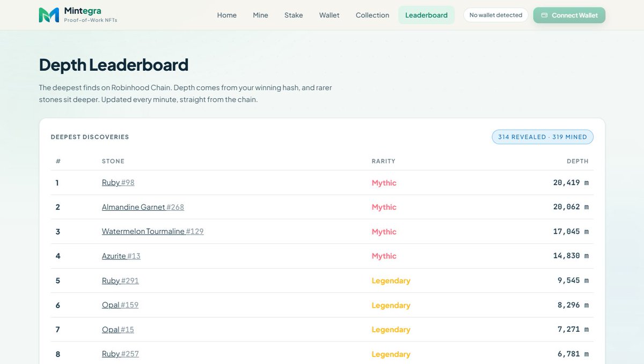Open the Ruby #291 stone link
Image resolution: width=644 pixels, height=364 pixels.
pos(120,281)
